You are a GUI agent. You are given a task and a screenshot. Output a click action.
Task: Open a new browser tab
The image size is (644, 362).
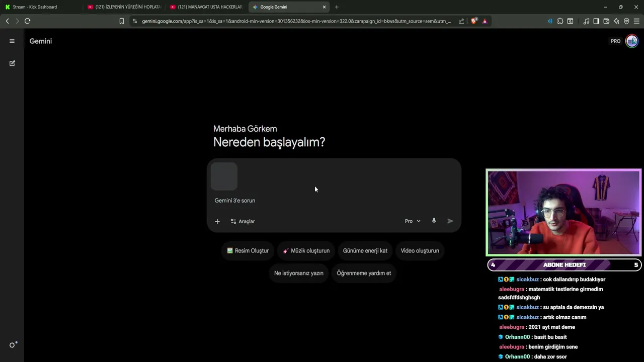[x=337, y=7]
